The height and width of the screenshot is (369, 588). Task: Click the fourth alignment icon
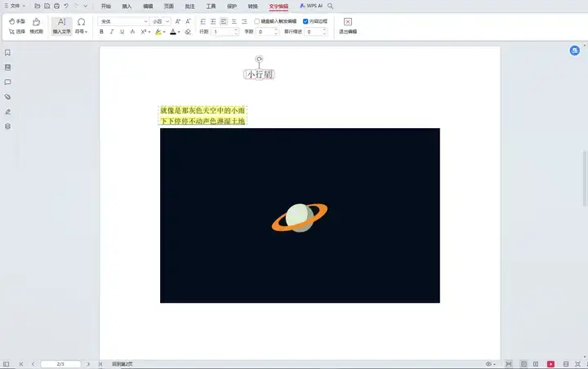[x=234, y=21]
